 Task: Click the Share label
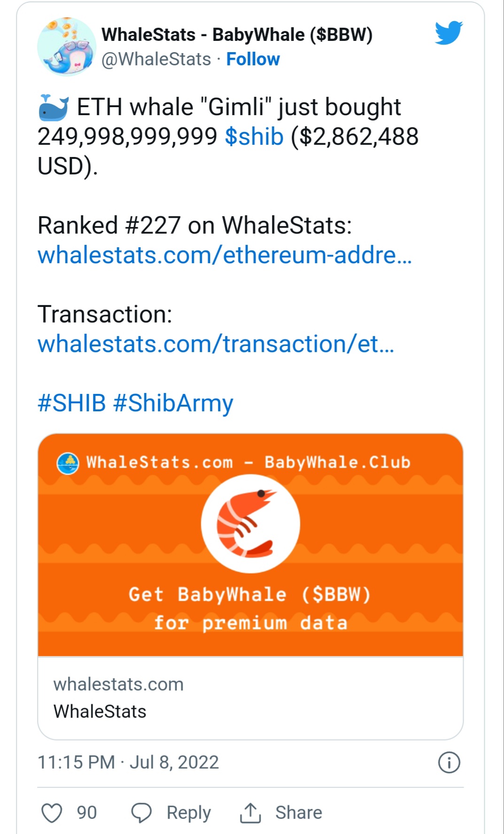tap(299, 812)
